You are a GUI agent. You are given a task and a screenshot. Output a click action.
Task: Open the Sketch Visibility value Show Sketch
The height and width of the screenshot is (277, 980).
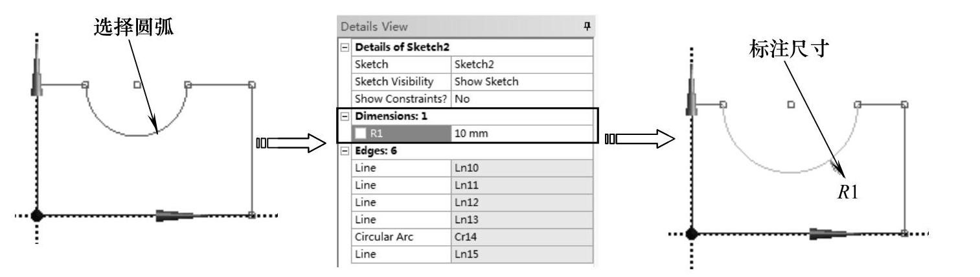(x=521, y=82)
